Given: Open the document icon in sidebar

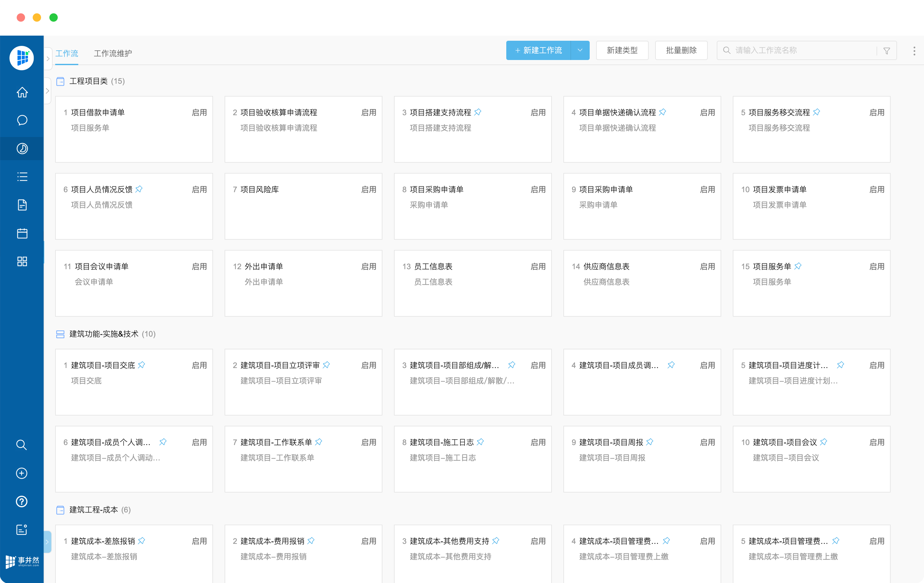Looking at the screenshot, I should [x=22, y=205].
